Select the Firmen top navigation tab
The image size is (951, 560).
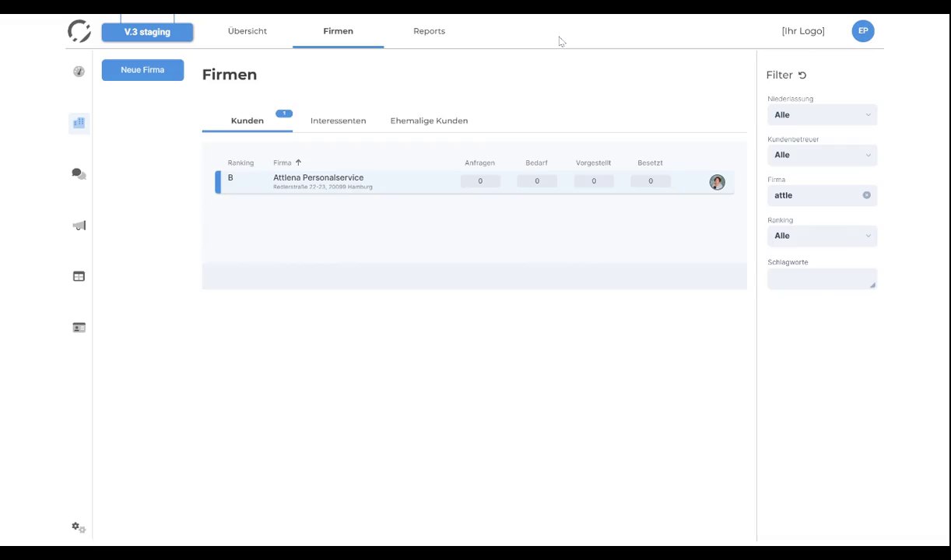(338, 31)
